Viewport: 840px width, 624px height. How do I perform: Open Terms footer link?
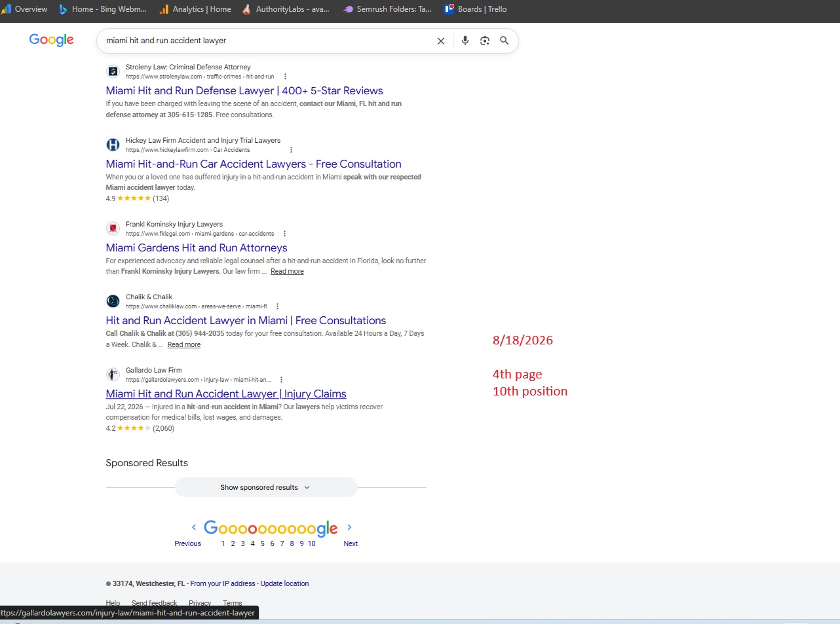pyautogui.click(x=233, y=603)
